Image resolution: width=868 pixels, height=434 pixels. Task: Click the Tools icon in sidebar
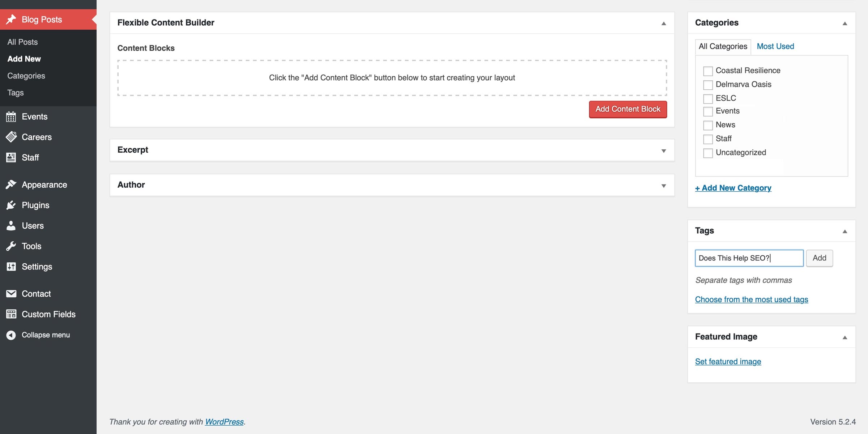[x=10, y=246]
